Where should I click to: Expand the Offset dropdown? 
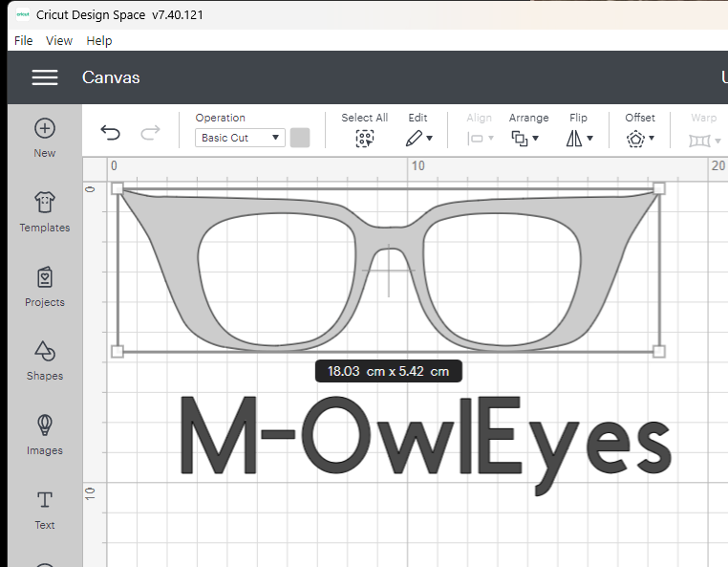coord(640,138)
